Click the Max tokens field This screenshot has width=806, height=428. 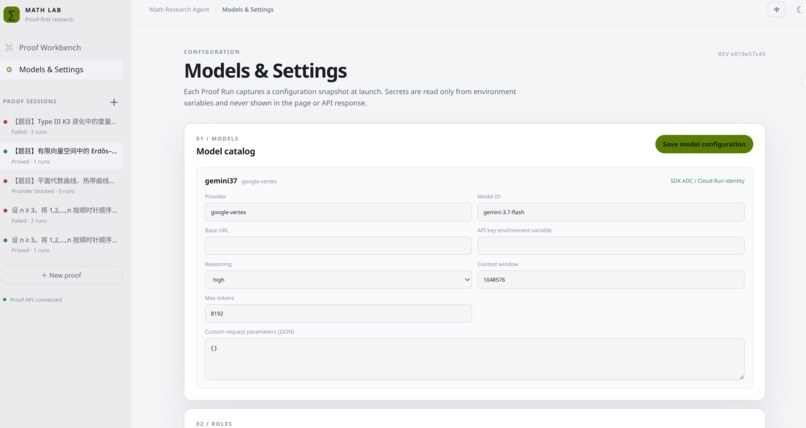[x=338, y=313]
